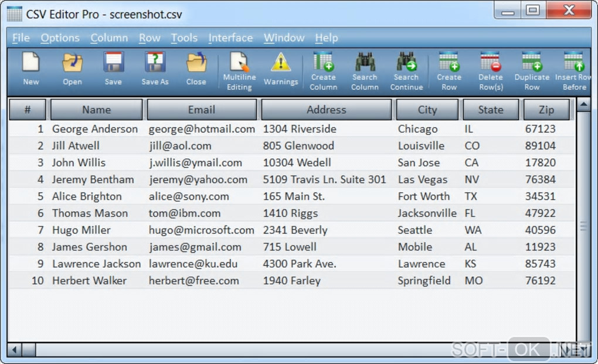598x364 pixels.
Task: Click the Address column header
Action: [x=327, y=110]
